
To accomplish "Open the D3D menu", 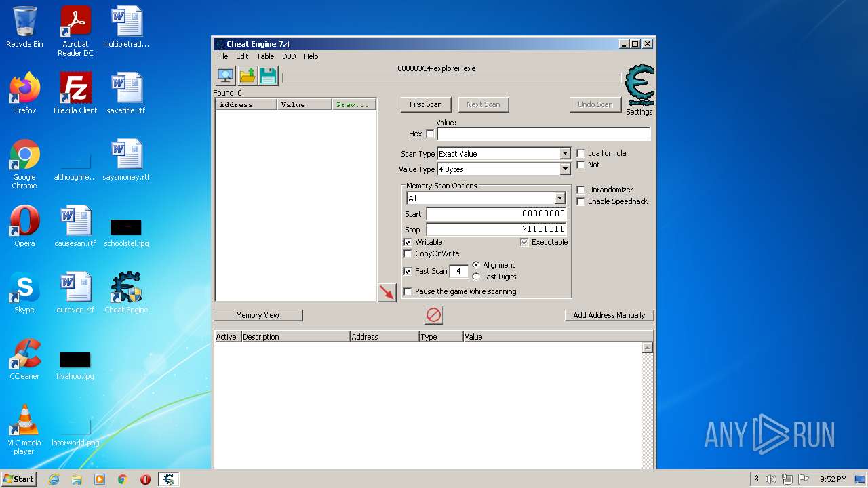I will click(x=289, y=56).
